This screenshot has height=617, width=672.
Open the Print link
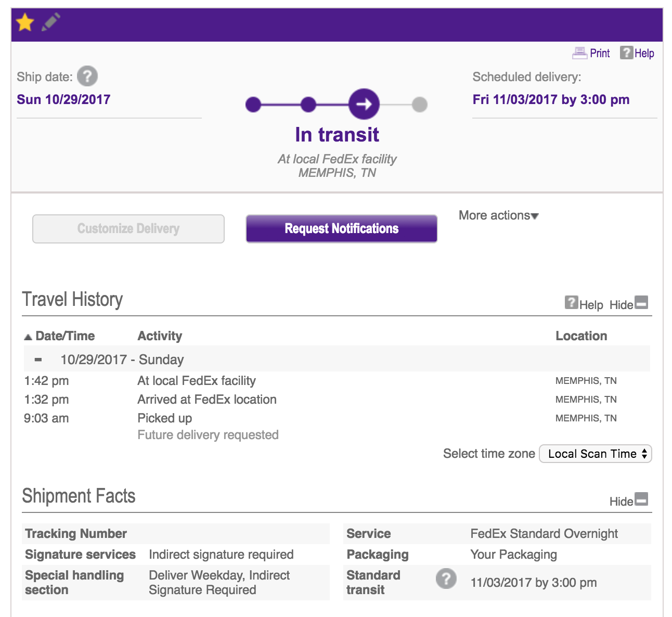pos(600,53)
